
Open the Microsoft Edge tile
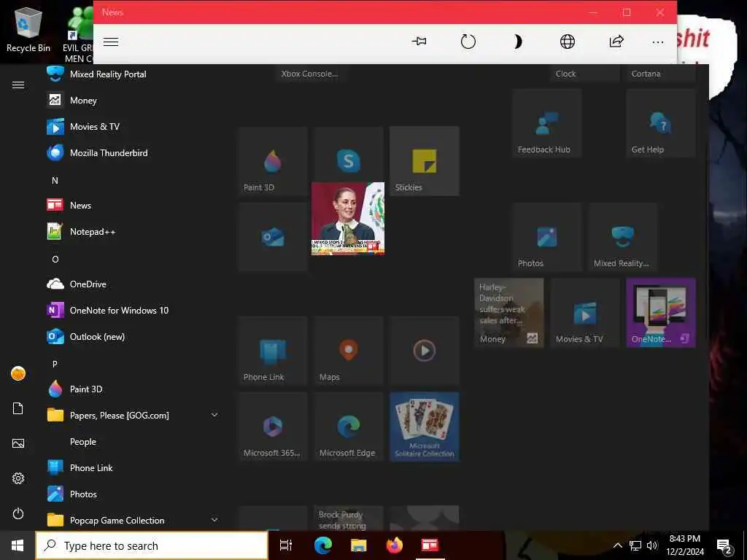pos(348,427)
